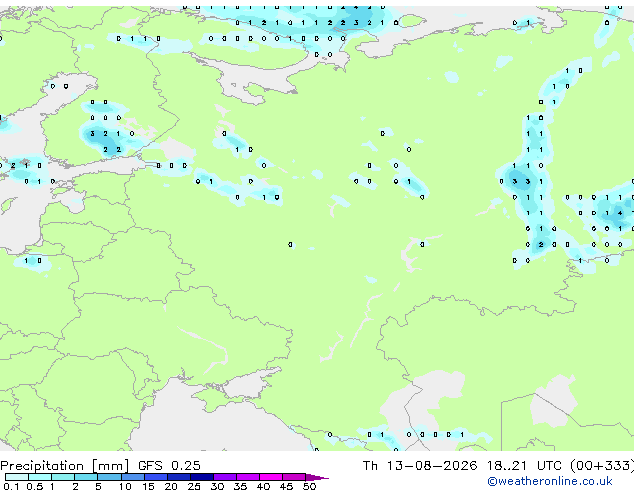Click the over-50 mm arrow tip of legend
This screenshot has width=634, height=490.
pos(317,477)
